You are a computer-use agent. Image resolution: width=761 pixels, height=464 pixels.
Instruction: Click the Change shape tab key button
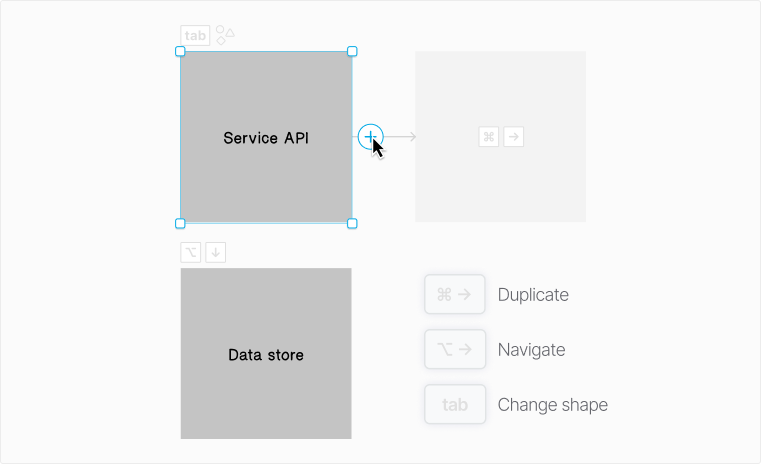point(455,404)
